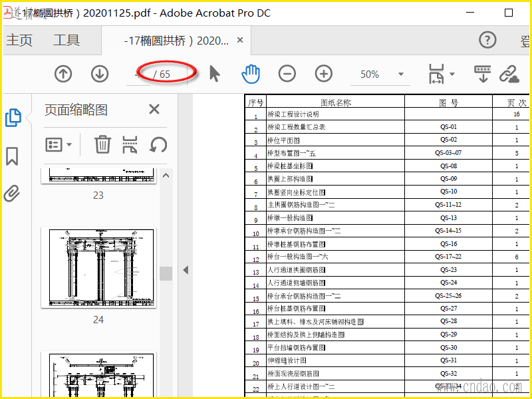Click the rotate page icon
The height and width of the screenshot is (399, 532).
click(x=158, y=144)
